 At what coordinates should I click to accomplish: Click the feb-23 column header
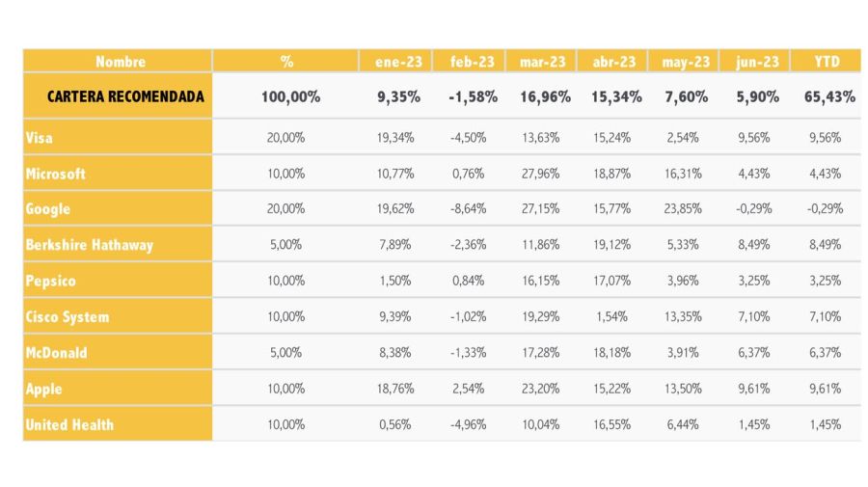point(472,62)
